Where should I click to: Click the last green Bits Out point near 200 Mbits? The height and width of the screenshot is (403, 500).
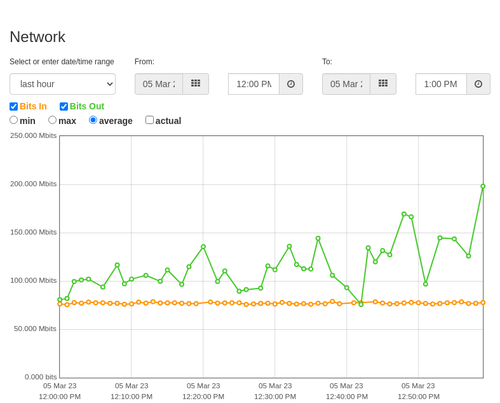click(483, 186)
